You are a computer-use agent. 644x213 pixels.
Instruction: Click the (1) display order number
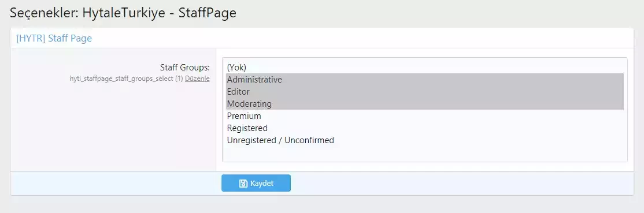pyautogui.click(x=179, y=79)
